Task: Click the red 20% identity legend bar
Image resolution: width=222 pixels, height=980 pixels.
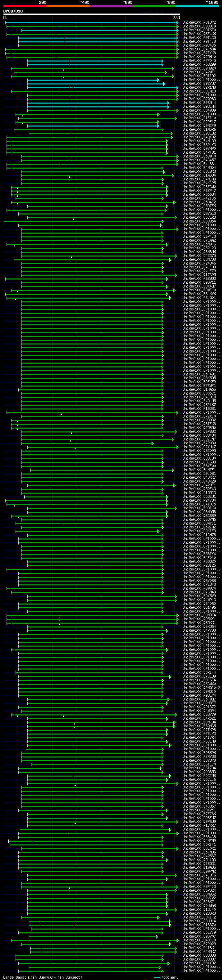Action: pos(25,6)
